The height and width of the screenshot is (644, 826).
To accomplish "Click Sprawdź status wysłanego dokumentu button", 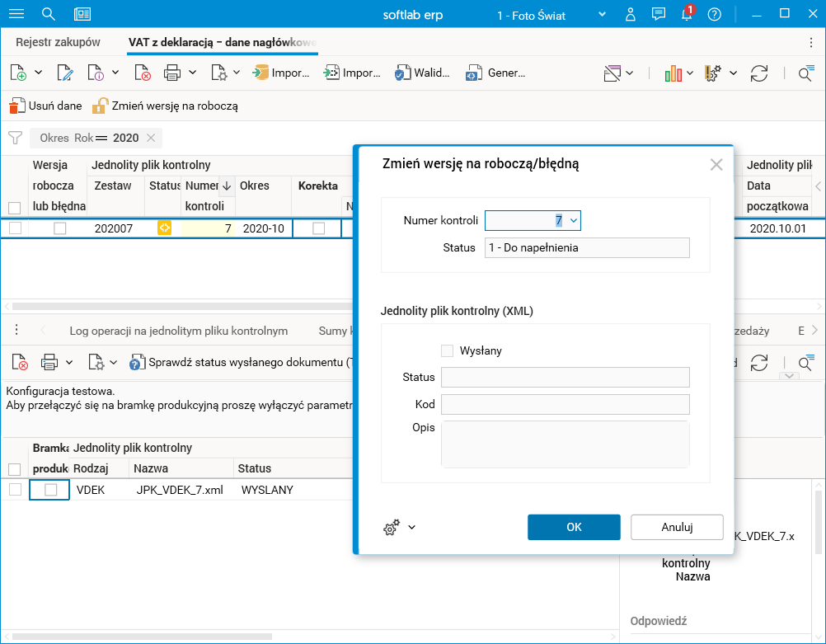I will coord(241,363).
